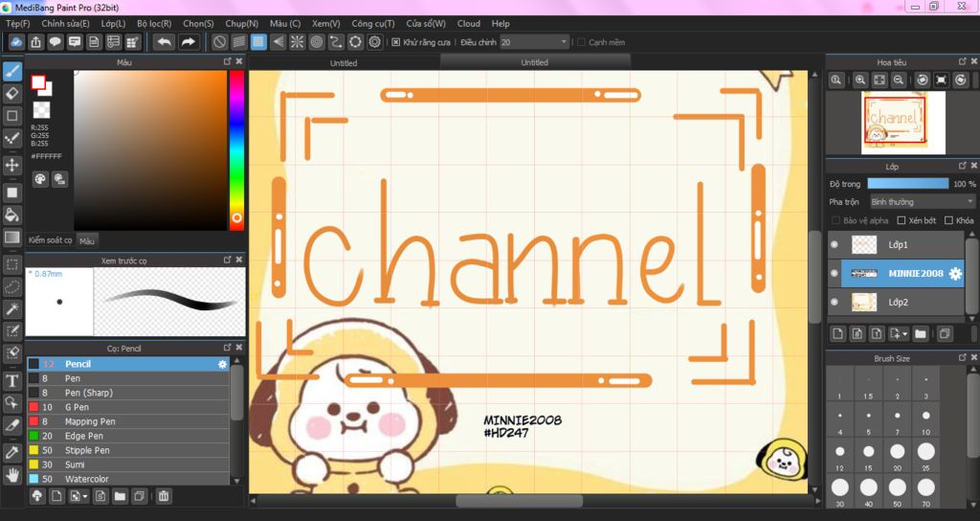Select the Mapping Pen brush

[127, 421]
